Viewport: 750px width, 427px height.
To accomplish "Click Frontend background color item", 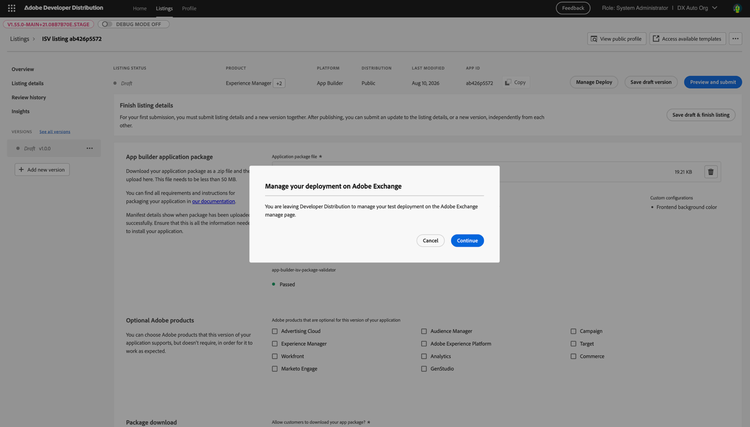I will click(x=686, y=208).
